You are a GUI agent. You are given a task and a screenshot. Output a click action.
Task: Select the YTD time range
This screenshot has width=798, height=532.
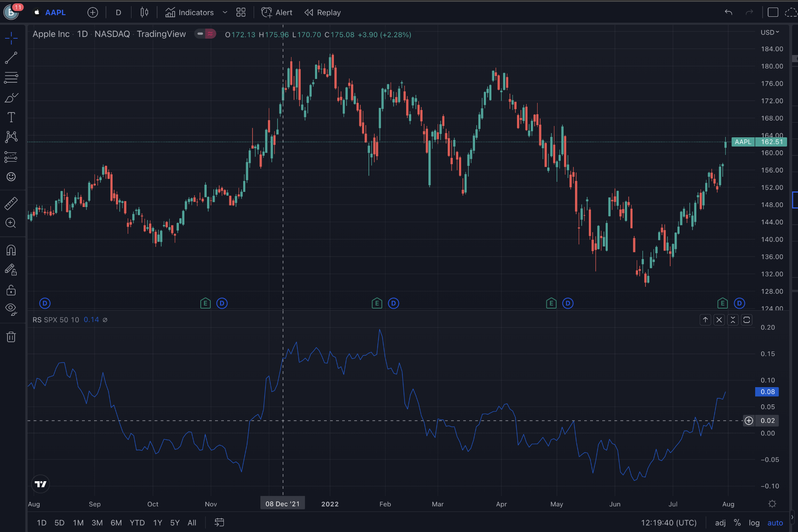tap(137, 523)
